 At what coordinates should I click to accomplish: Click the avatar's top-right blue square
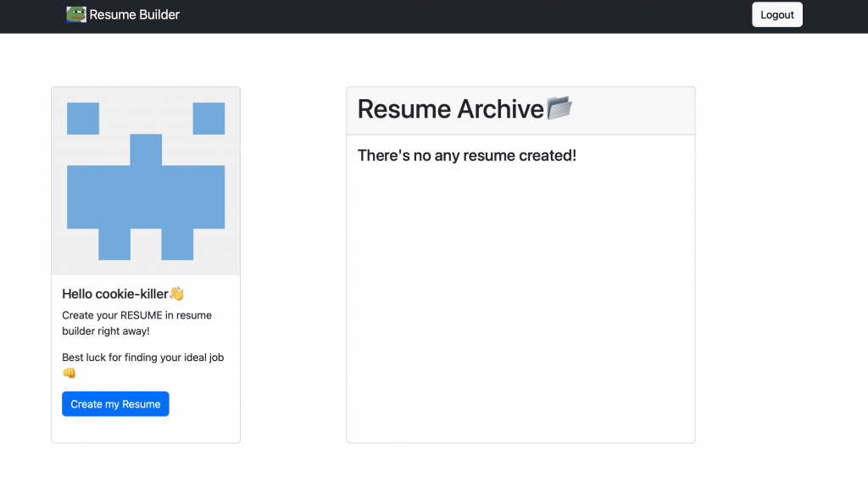tap(209, 119)
